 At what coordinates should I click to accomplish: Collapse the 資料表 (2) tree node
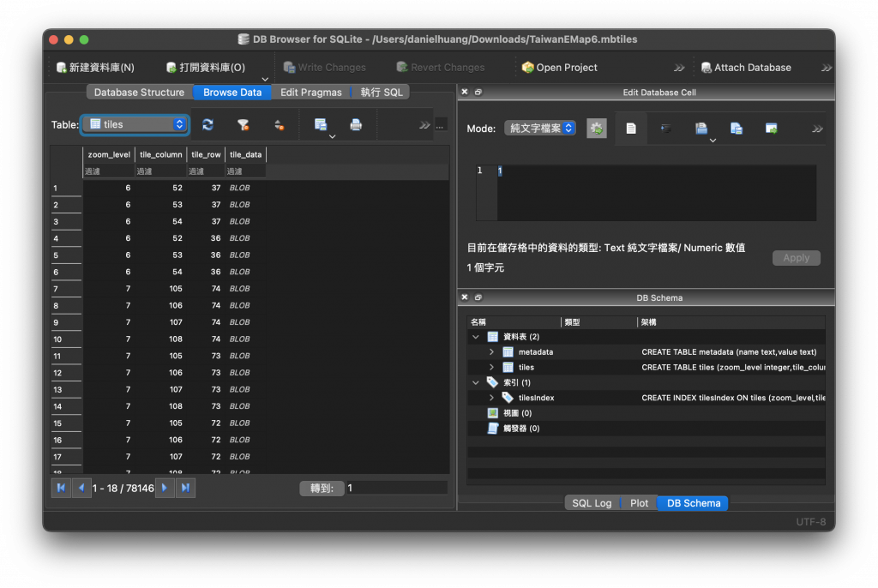tap(476, 337)
